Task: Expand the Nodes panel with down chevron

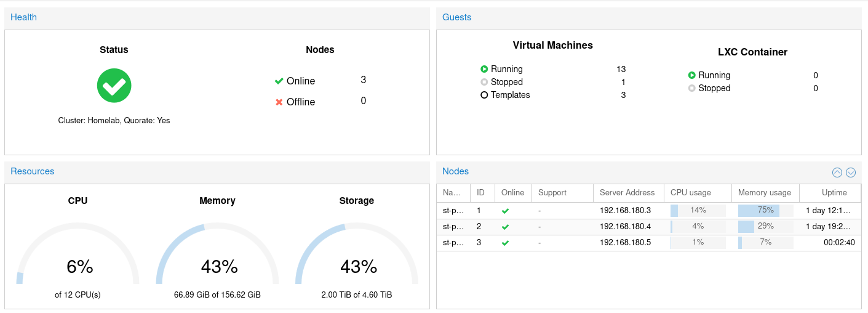Action: pyautogui.click(x=851, y=173)
